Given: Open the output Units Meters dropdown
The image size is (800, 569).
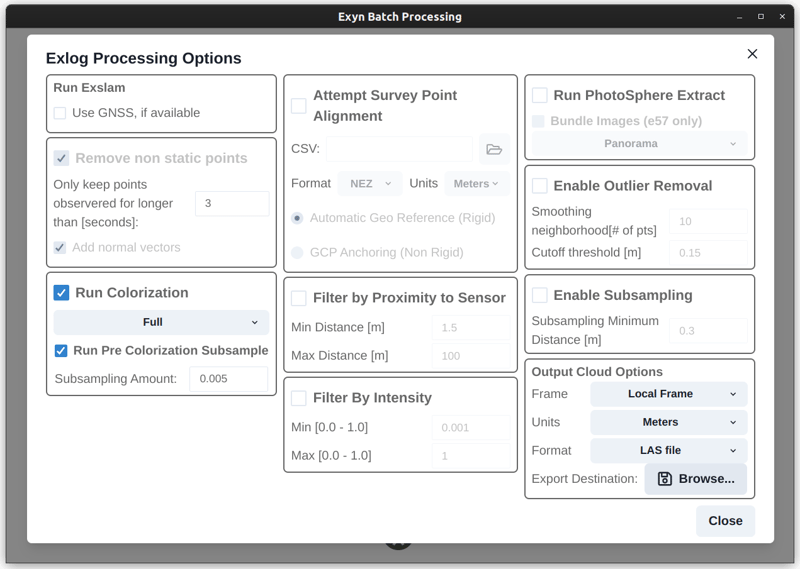Looking at the screenshot, I should (x=668, y=422).
